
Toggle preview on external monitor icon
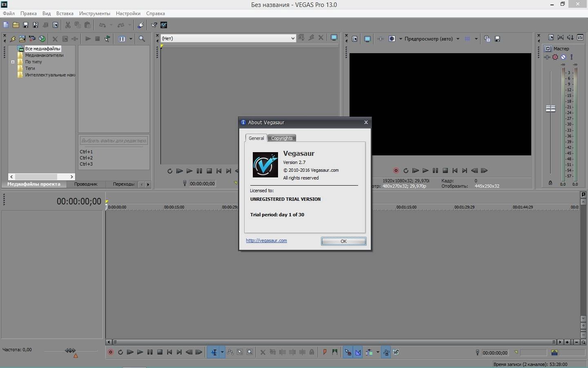point(367,39)
